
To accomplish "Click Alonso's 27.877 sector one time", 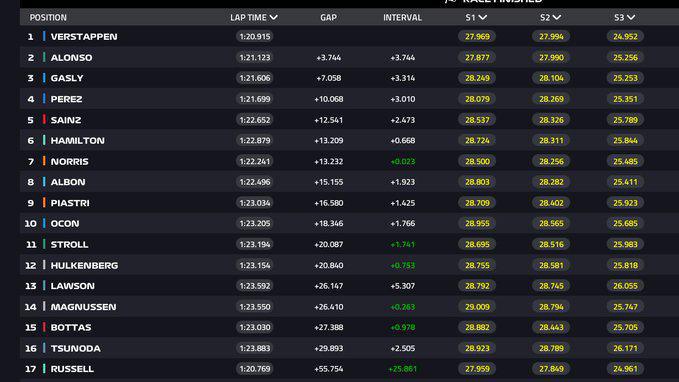I will coord(477,58).
